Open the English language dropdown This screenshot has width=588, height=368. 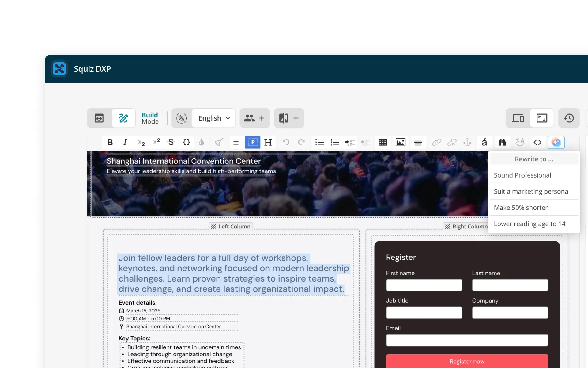pos(214,118)
